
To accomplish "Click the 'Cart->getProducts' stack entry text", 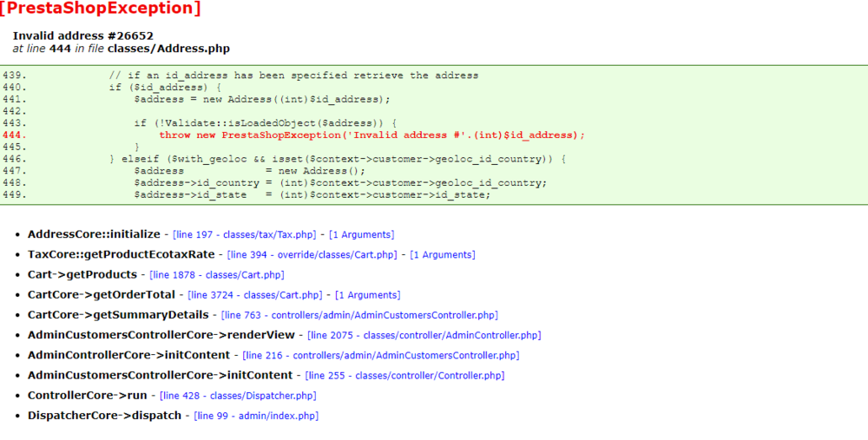I will (82, 275).
